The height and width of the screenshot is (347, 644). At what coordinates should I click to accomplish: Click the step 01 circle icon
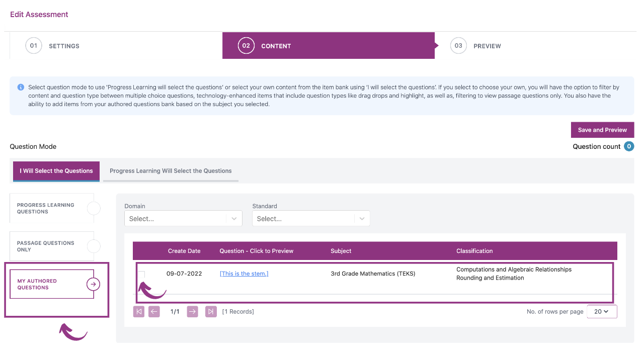click(x=33, y=46)
